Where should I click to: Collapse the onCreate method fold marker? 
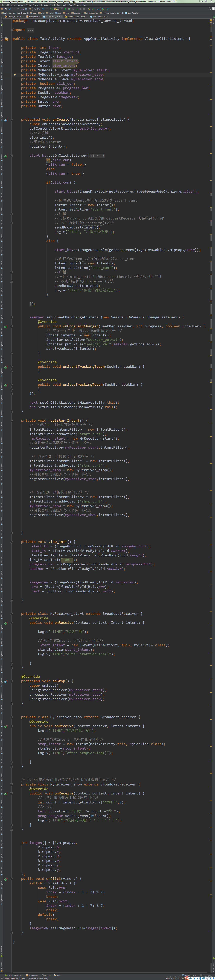tap(11, 120)
